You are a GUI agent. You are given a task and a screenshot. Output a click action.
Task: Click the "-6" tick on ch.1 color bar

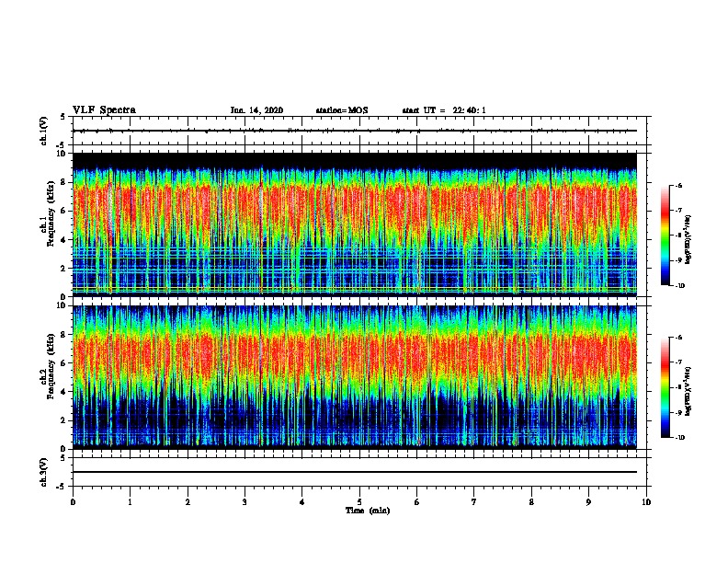pos(679,186)
